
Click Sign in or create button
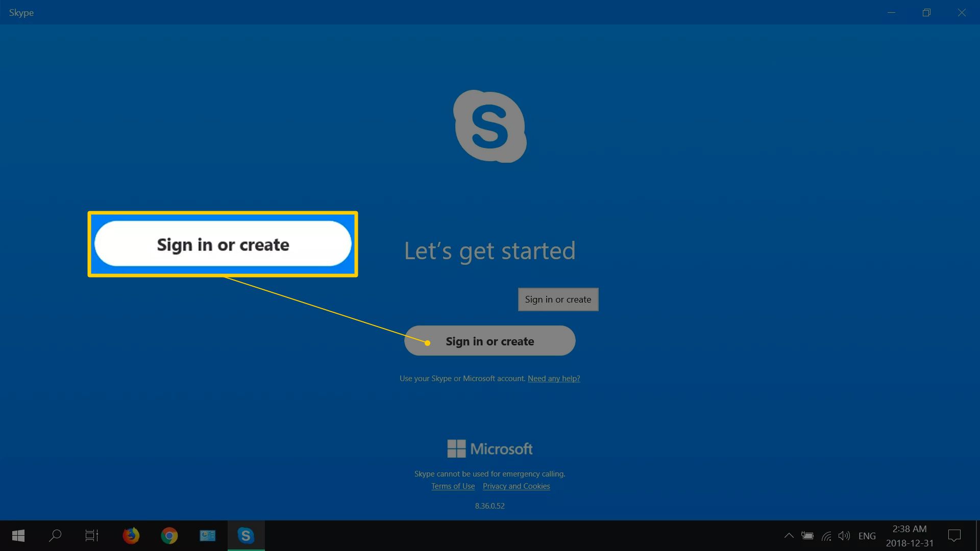click(x=490, y=340)
